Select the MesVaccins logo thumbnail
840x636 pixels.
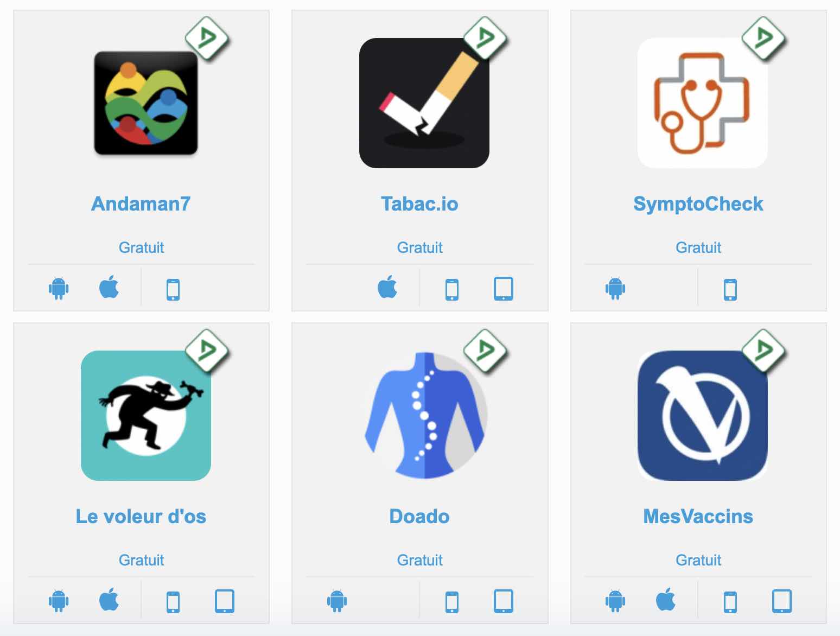(x=703, y=416)
